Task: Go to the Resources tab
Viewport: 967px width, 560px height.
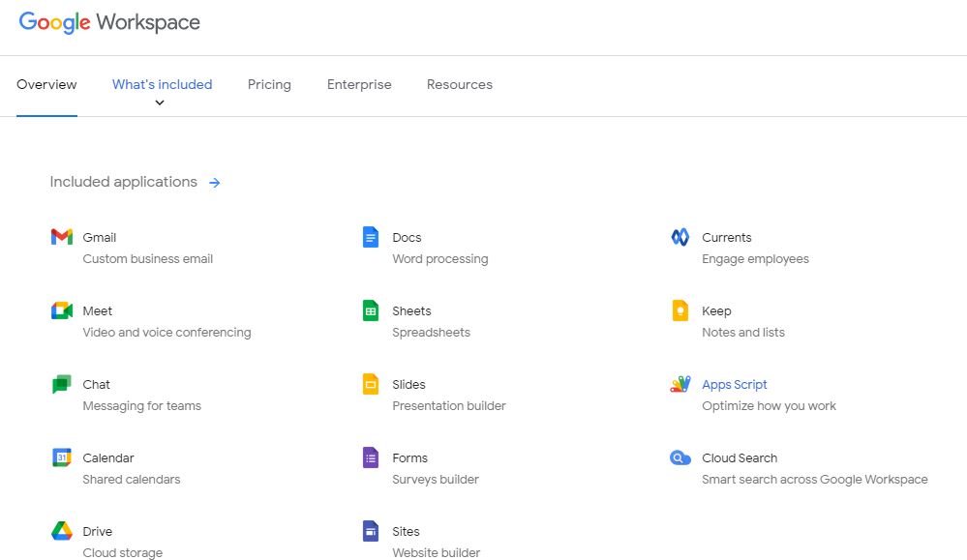Action: (x=460, y=84)
